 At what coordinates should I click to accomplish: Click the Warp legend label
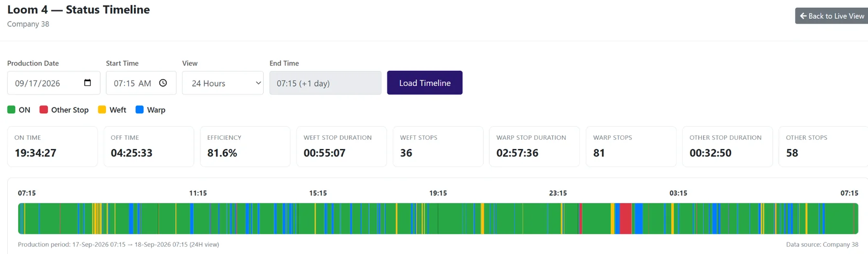(156, 110)
